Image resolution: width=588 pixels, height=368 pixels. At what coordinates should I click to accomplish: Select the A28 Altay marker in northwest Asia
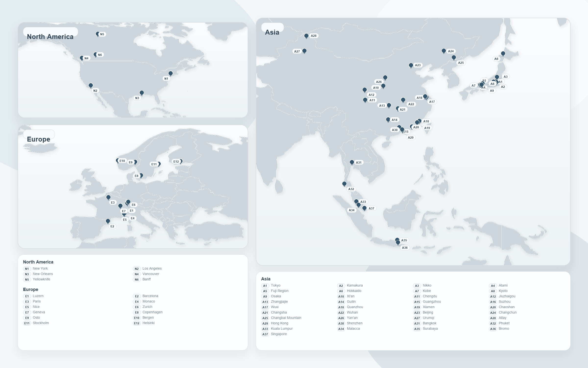pos(306,36)
